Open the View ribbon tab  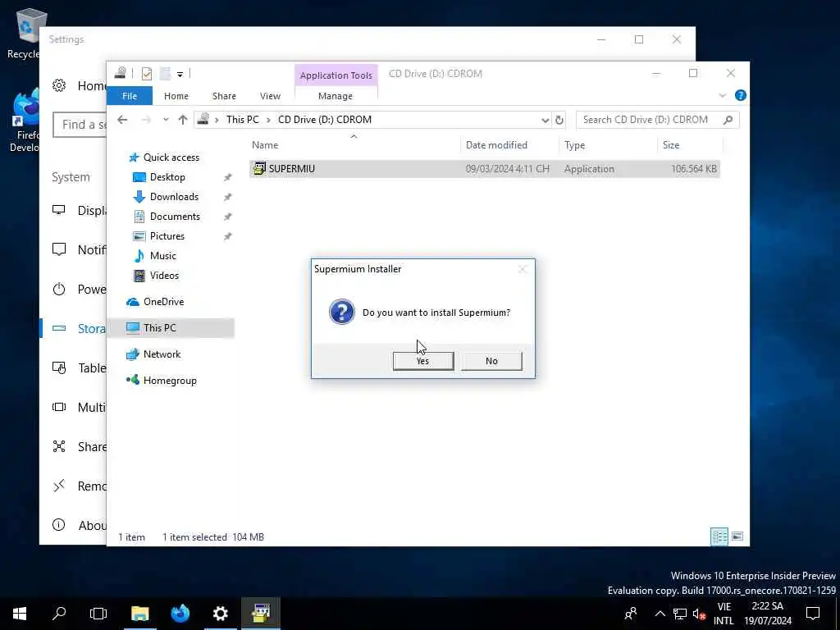pos(270,96)
